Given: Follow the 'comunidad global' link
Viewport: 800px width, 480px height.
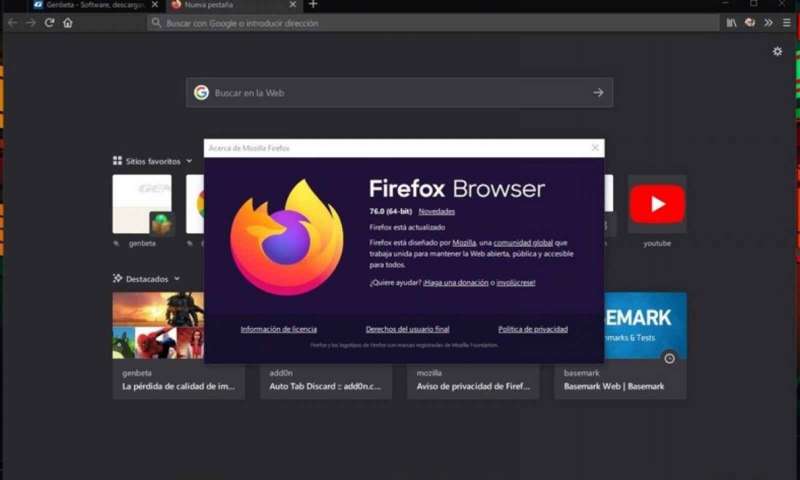Looking at the screenshot, I should point(523,243).
